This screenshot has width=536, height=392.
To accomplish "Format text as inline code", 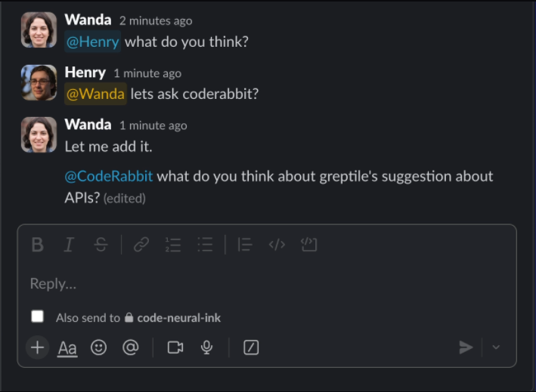I will coord(277,245).
